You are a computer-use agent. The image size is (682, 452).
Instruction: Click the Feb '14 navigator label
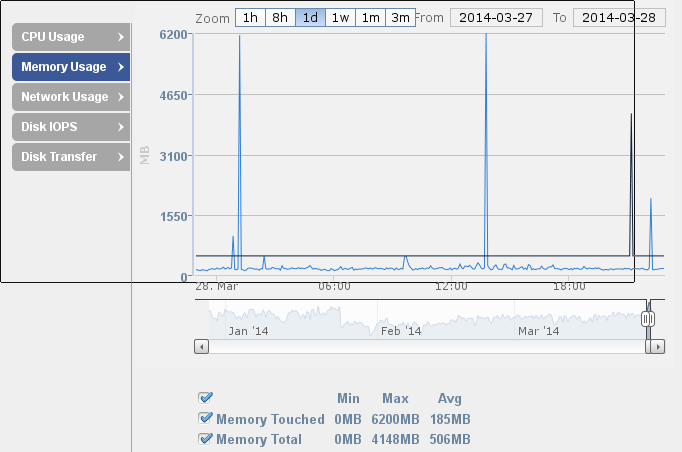(401, 331)
